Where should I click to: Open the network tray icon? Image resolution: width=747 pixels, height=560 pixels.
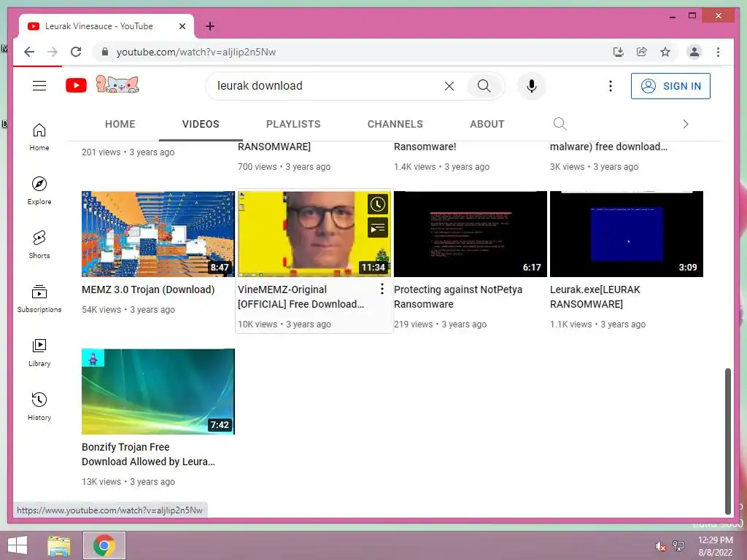(678, 546)
